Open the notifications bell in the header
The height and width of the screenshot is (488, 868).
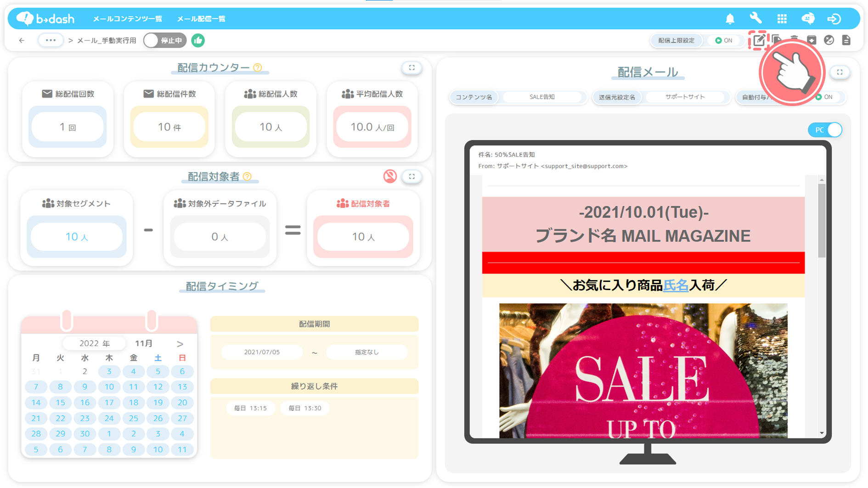click(x=730, y=19)
